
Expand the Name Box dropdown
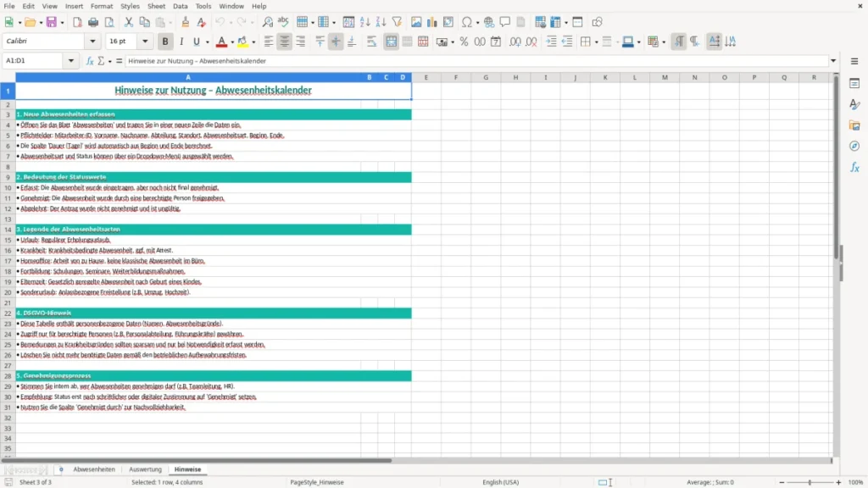pos(71,61)
